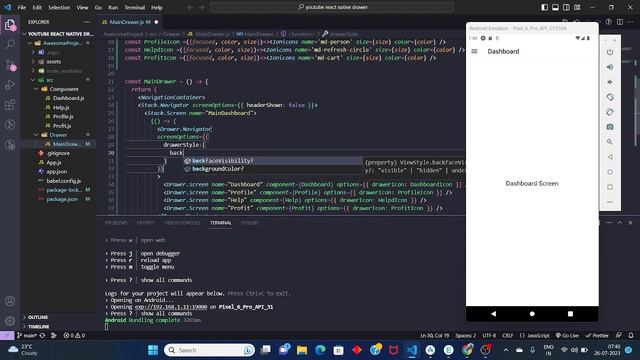Choose backfaceVisibility? autocomplete suggestion
This screenshot has width=640, height=360.
[272, 161]
